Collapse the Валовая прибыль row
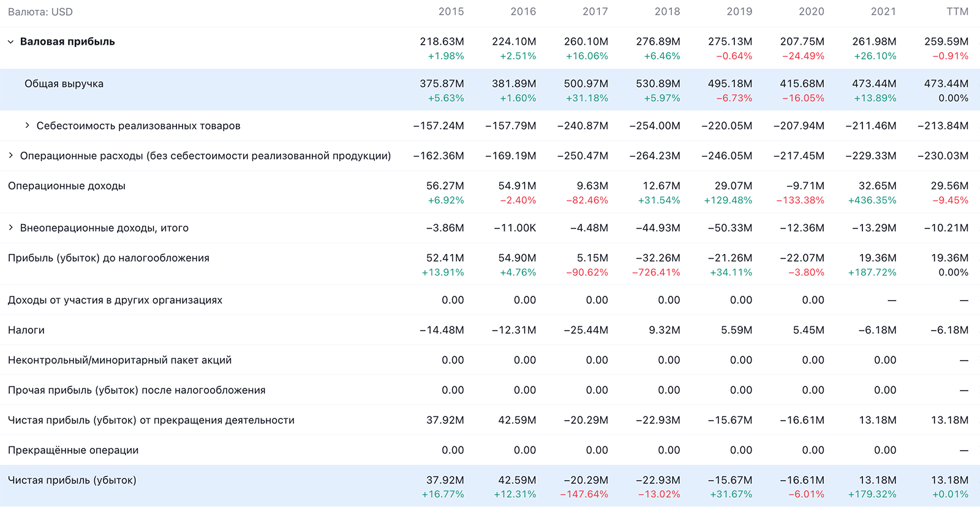Image resolution: width=980 pixels, height=507 pixels. click(10, 42)
